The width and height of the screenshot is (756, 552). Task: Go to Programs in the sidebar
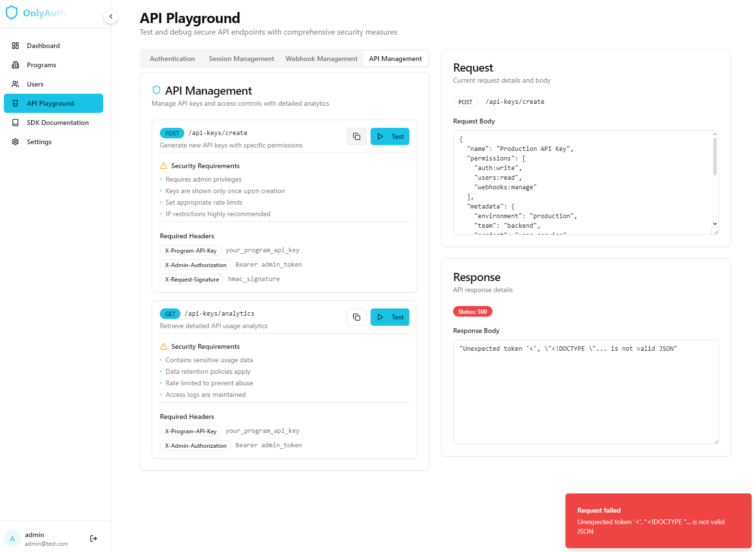click(x=53, y=65)
